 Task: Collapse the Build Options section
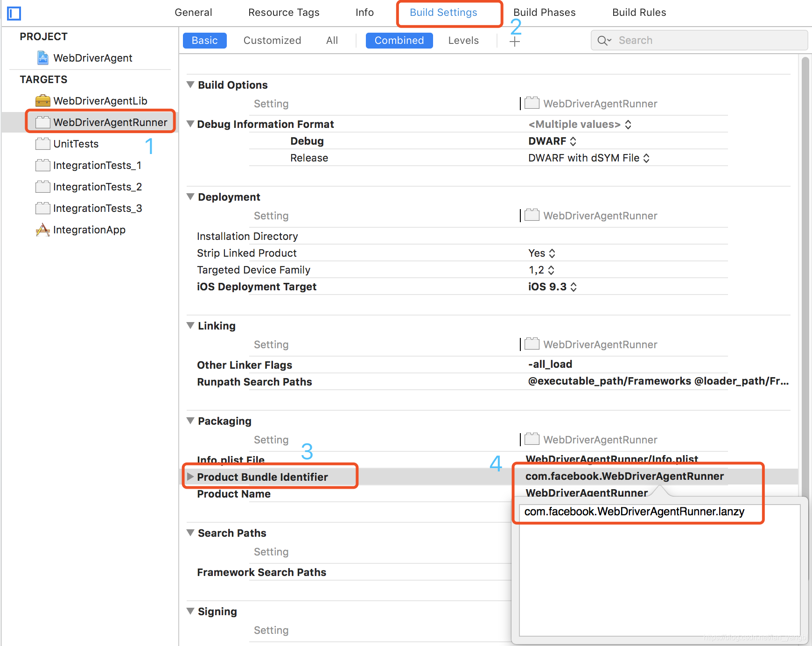(190, 84)
